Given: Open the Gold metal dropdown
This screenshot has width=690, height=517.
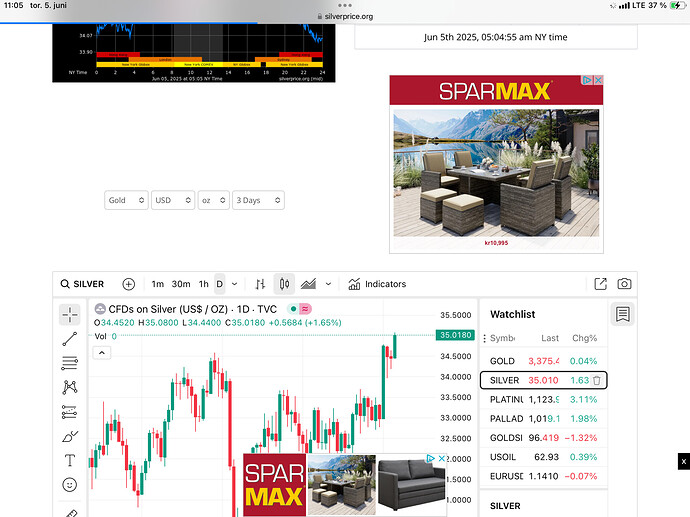Looking at the screenshot, I should point(126,200).
